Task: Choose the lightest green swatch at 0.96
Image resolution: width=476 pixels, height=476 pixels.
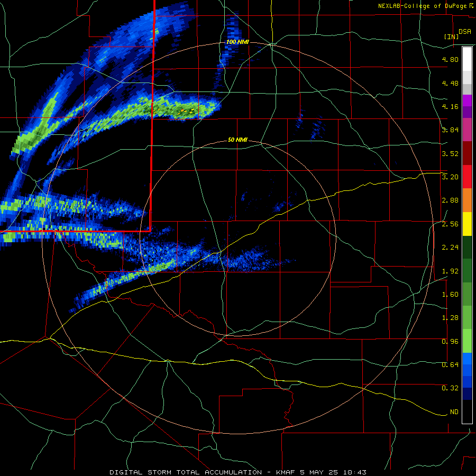Action: pyautogui.click(x=467, y=342)
